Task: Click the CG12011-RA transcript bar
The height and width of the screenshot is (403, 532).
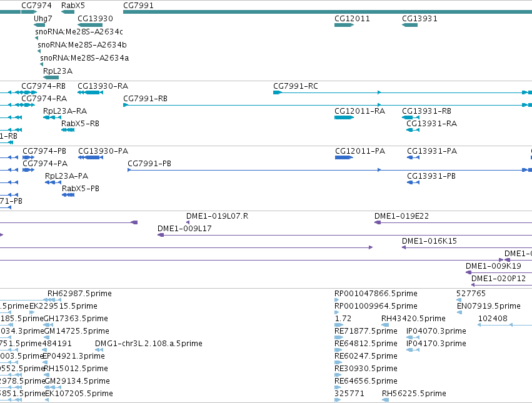Action: point(344,117)
